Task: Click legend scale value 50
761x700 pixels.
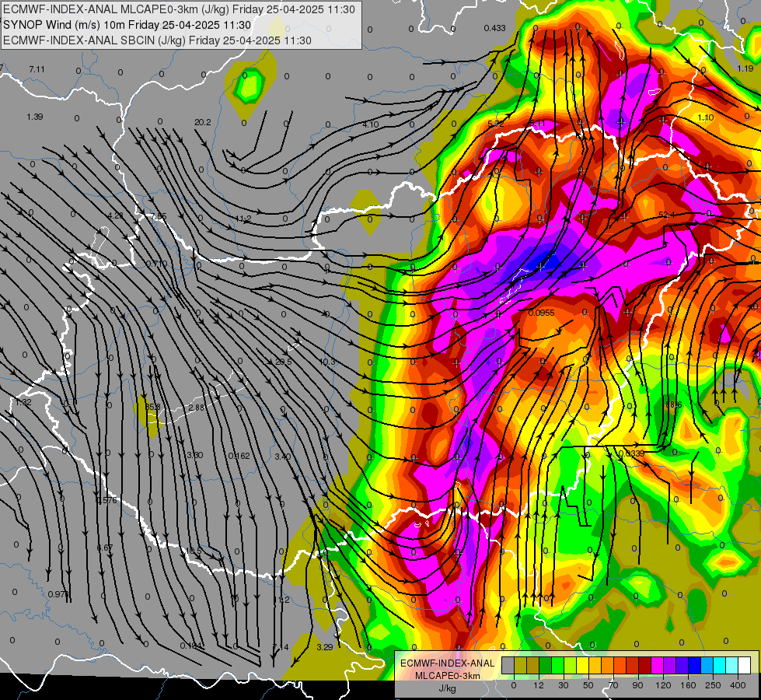Action: (x=588, y=685)
